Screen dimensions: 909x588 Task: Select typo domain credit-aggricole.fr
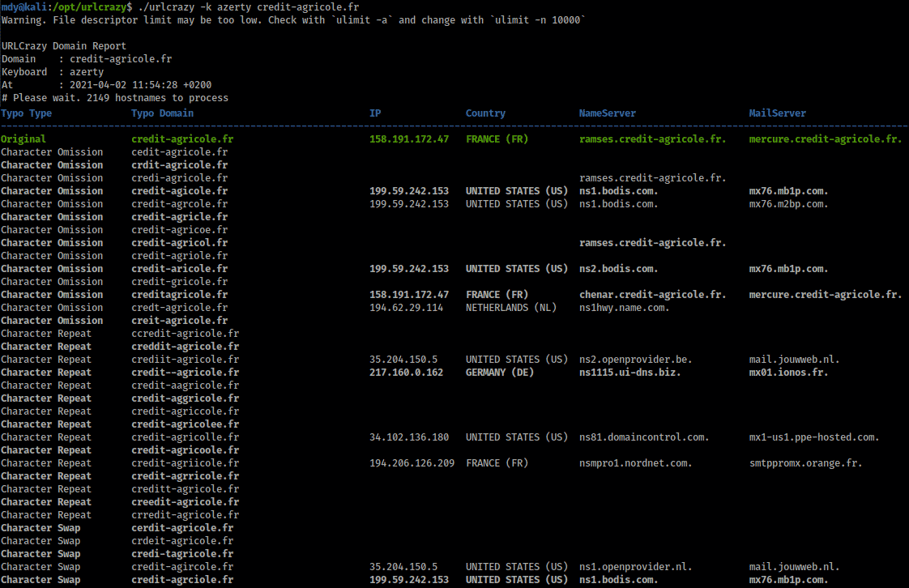tap(186, 398)
